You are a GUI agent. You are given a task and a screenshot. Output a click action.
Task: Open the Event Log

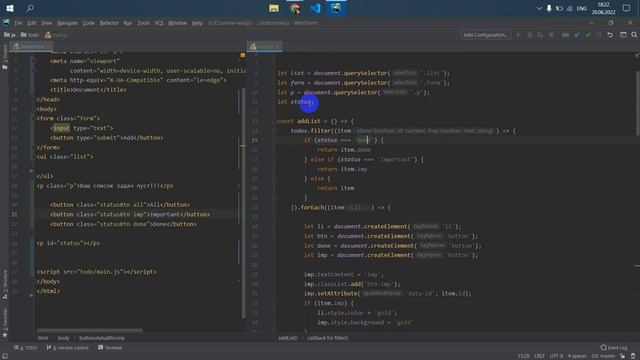tap(613, 348)
